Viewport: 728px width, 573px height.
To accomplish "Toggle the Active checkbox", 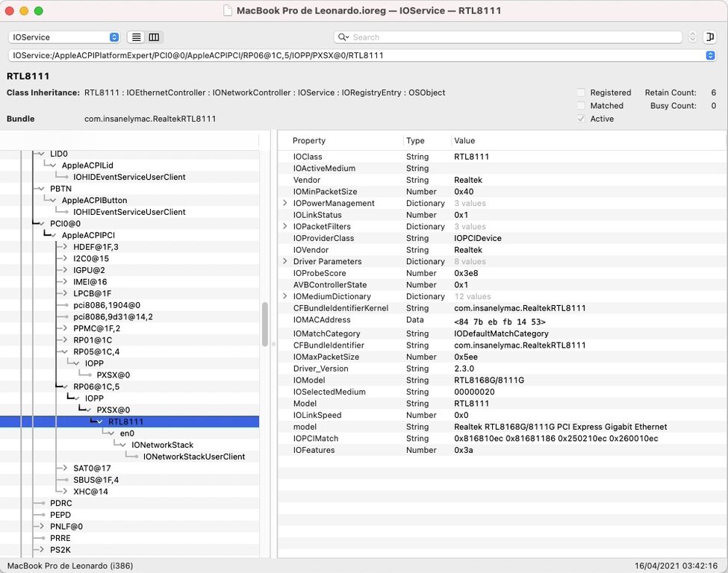I will (x=581, y=119).
